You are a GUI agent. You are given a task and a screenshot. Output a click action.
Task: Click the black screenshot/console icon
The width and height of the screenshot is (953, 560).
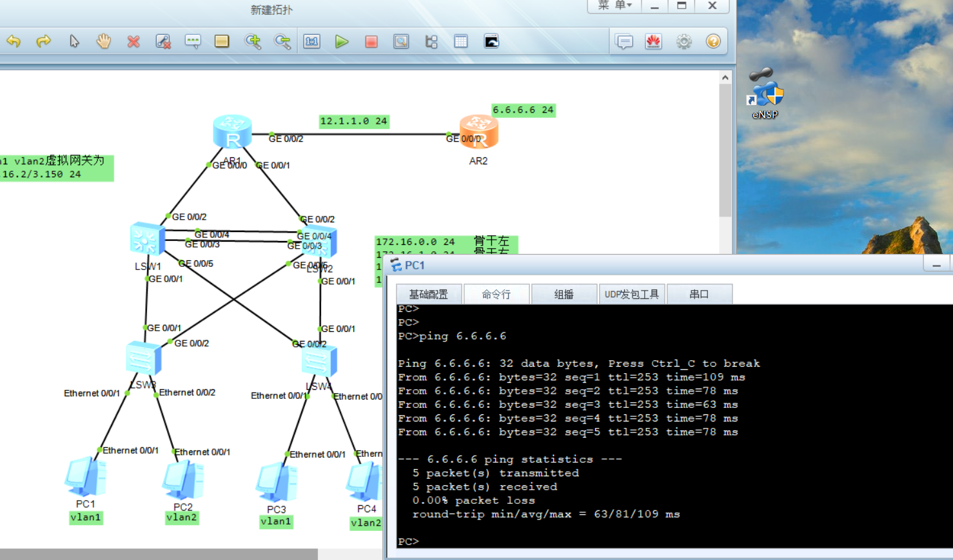point(491,42)
